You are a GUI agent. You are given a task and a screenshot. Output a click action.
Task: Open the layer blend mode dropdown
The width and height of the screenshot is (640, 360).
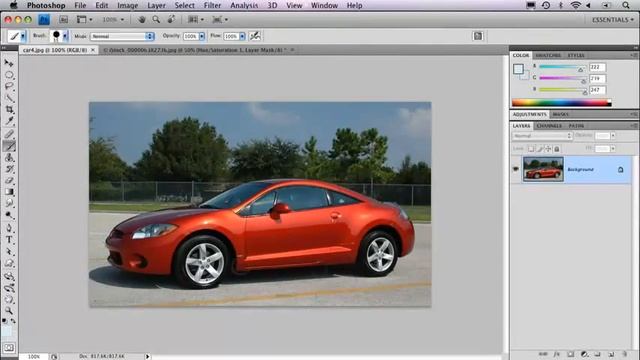tap(542, 136)
